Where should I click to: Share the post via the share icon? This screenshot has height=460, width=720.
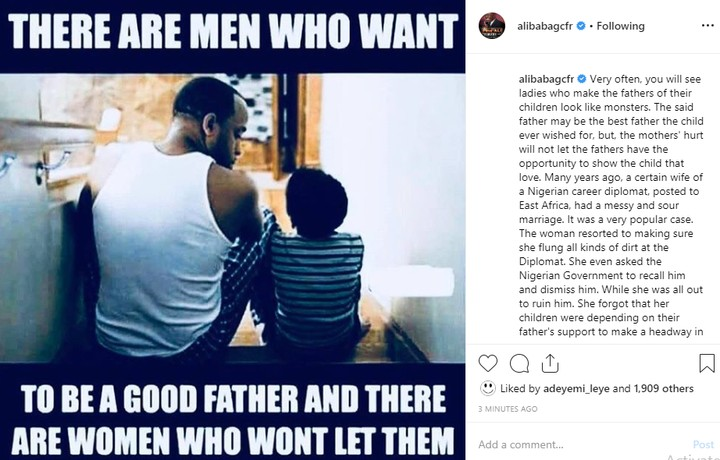click(x=550, y=363)
